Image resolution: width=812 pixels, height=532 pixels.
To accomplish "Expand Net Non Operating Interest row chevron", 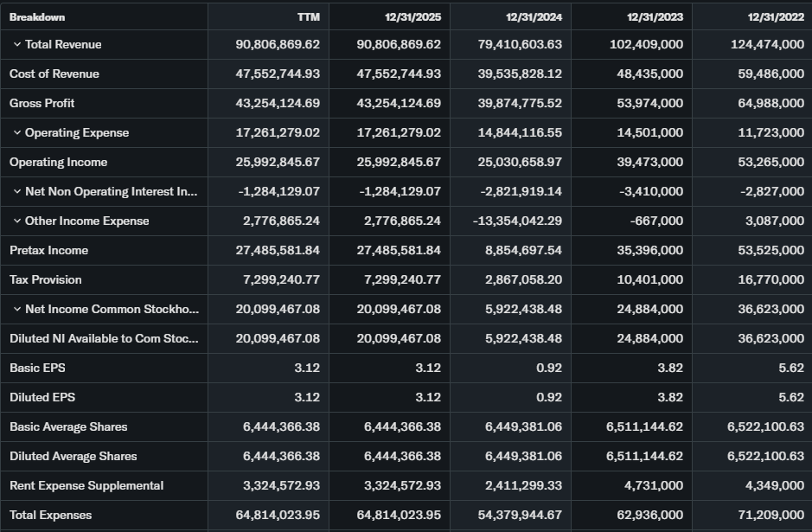I will coord(17,192).
